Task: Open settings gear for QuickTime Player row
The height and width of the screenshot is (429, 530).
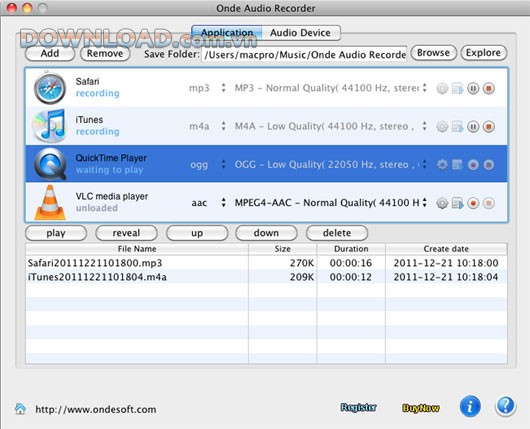Action: pyautogui.click(x=442, y=165)
